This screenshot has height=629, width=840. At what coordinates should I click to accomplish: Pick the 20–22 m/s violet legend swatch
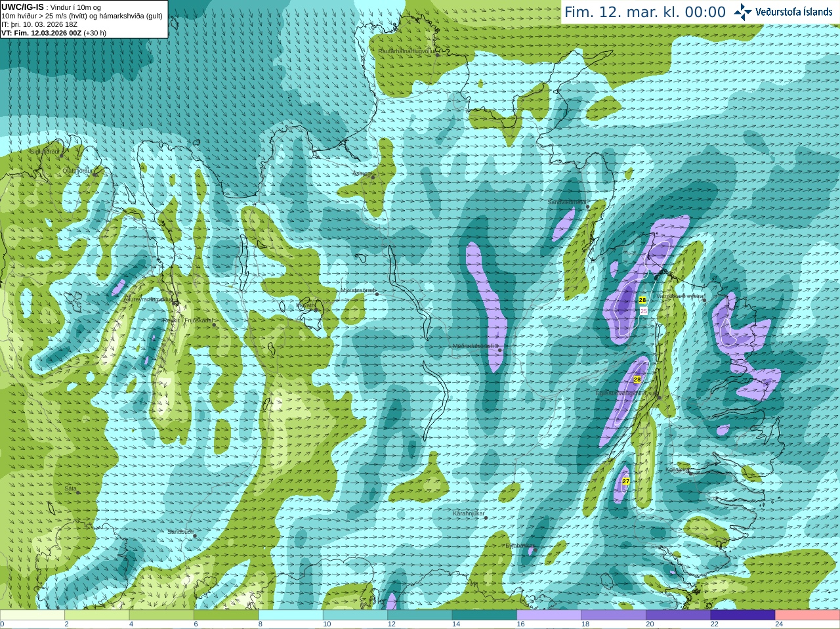[x=679, y=615]
